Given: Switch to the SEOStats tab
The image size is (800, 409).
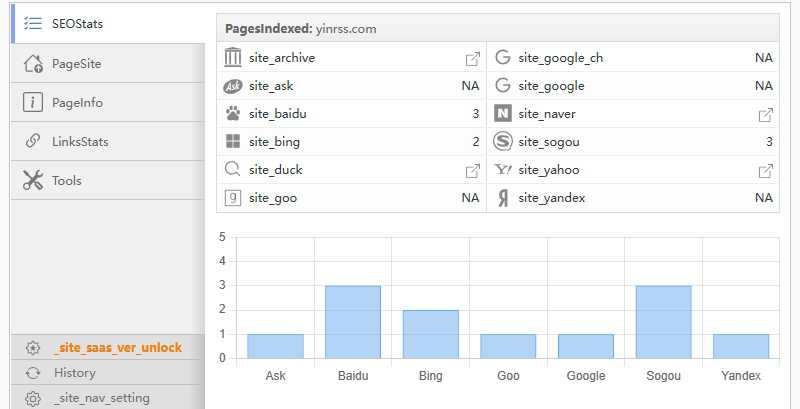Looking at the screenshot, I should coord(78,23).
